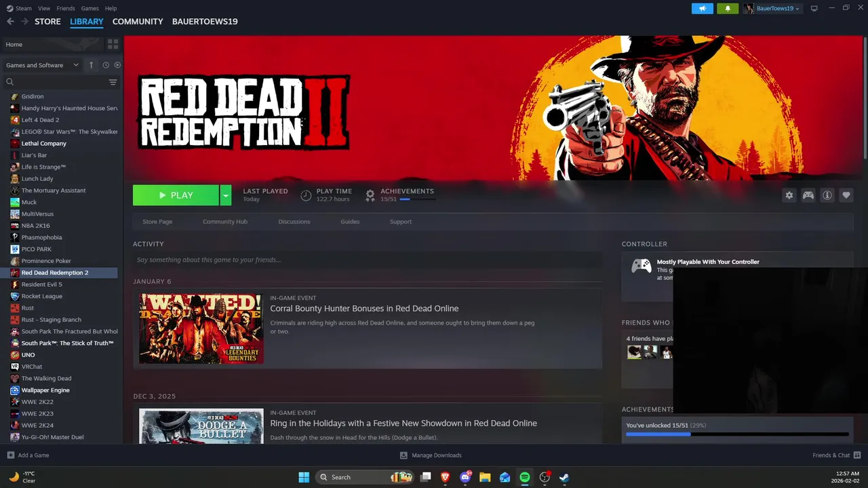
Task: Open OBS Studio from the taskbar
Action: [545, 477]
